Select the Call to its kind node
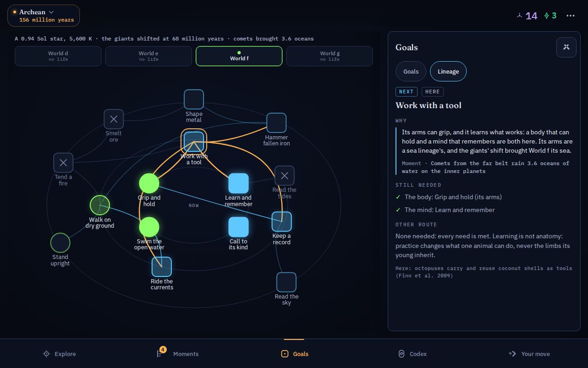Image resolution: width=588 pixels, height=368 pixels. [238, 227]
